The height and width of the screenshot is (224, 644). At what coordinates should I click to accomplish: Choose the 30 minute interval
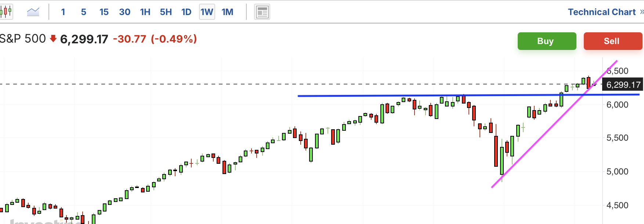tap(125, 12)
